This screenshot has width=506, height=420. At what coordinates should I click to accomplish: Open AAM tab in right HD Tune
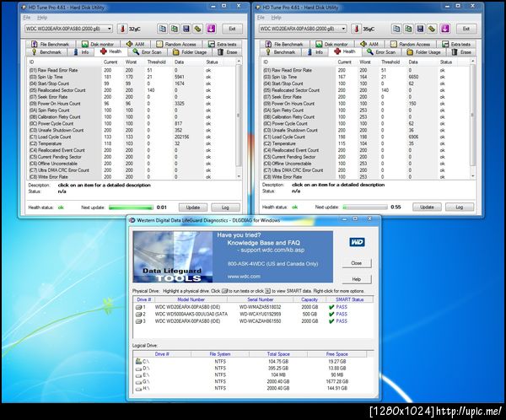[x=369, y=44]
